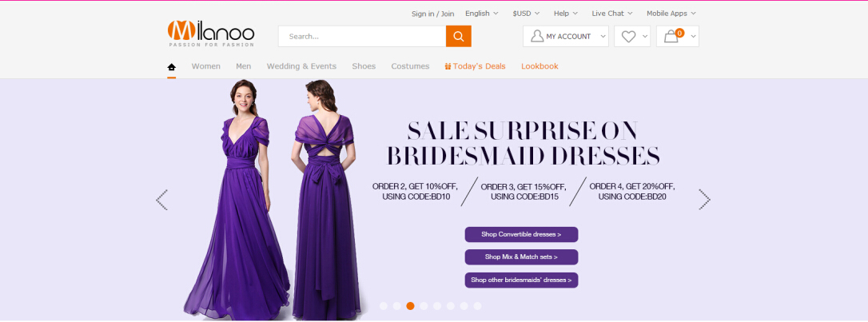Open the wishlist heart icon
The height and width of the screenshot is (322, 868).
(x=628, y=36)
